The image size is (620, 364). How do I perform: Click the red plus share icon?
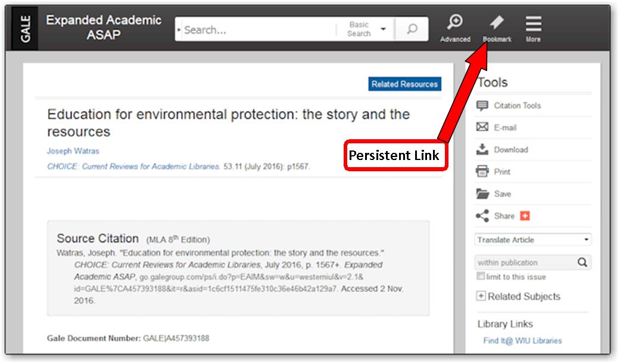(x=525, y=215)
